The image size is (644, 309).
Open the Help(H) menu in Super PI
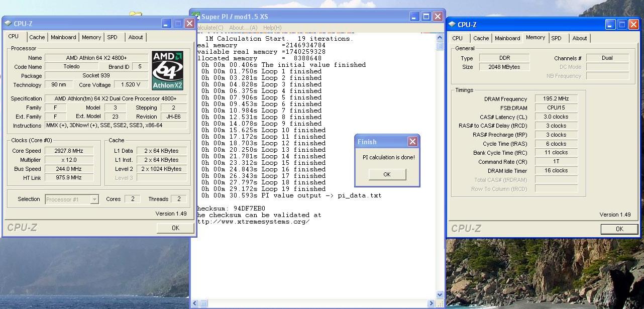(x=272, y=28)
